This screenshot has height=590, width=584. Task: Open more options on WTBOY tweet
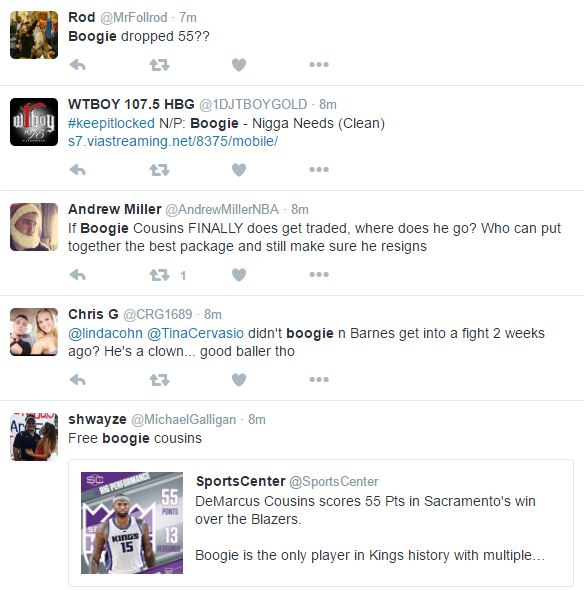point(319,170)
